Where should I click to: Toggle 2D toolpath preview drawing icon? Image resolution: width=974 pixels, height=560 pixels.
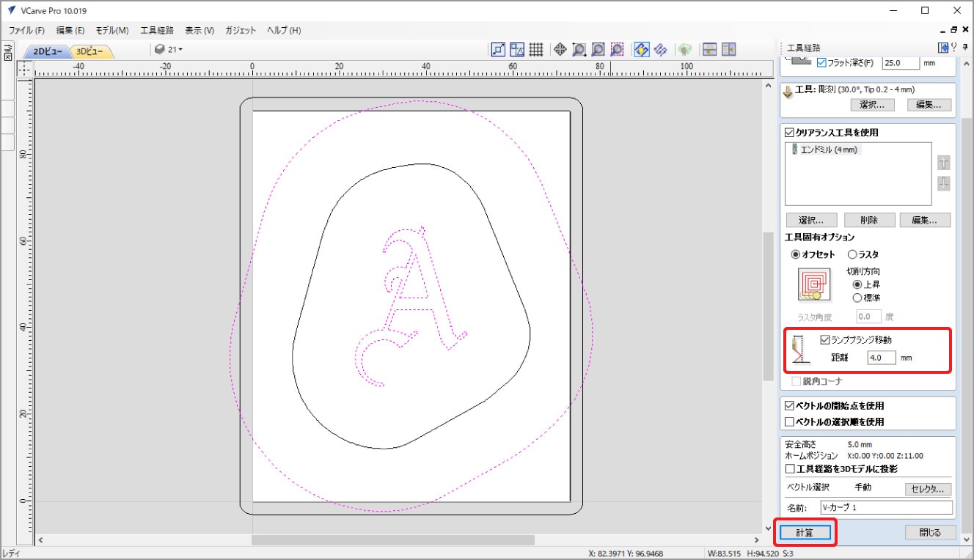(x=640, y=49)
